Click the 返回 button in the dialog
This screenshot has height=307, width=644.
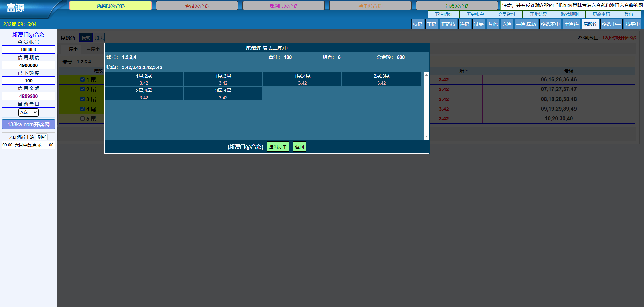pyautogui.click(x=299, y=147)
